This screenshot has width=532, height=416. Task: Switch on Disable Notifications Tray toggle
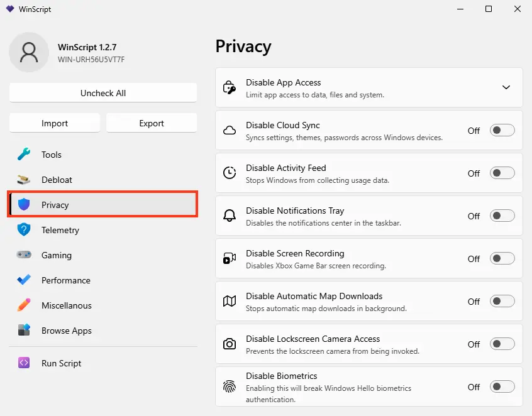click(502, 216)
